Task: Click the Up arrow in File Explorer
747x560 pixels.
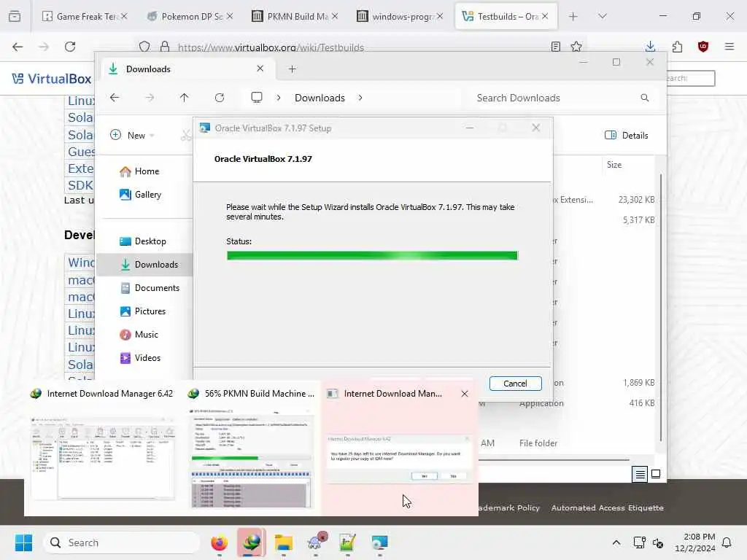Action: click(x=185, y=98)
